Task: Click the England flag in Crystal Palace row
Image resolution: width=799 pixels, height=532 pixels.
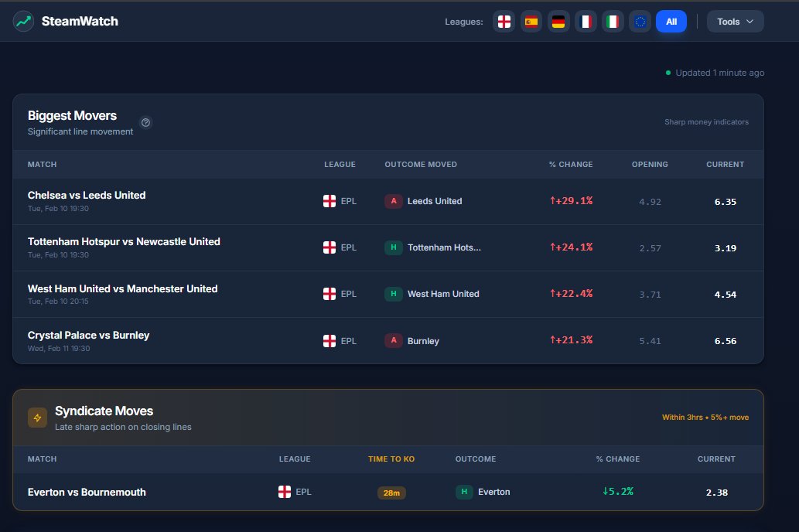Action: (330, 341)
